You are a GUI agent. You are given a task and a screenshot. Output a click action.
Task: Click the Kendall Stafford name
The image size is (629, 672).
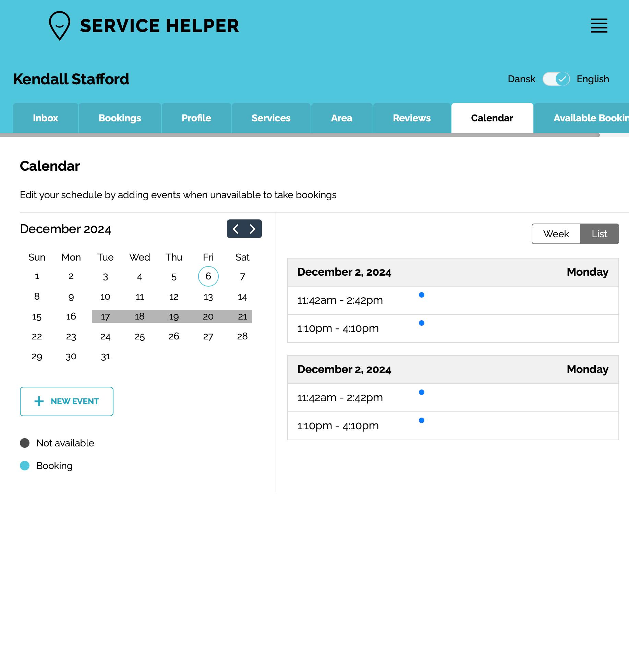[x=71, y=79]
